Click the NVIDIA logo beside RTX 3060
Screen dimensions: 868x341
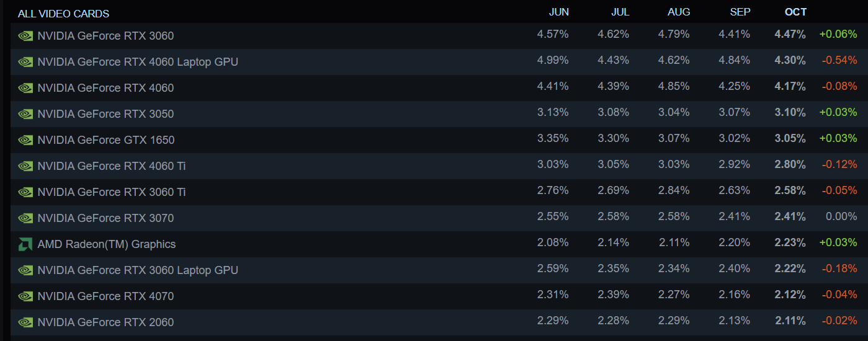pos(25,36)
